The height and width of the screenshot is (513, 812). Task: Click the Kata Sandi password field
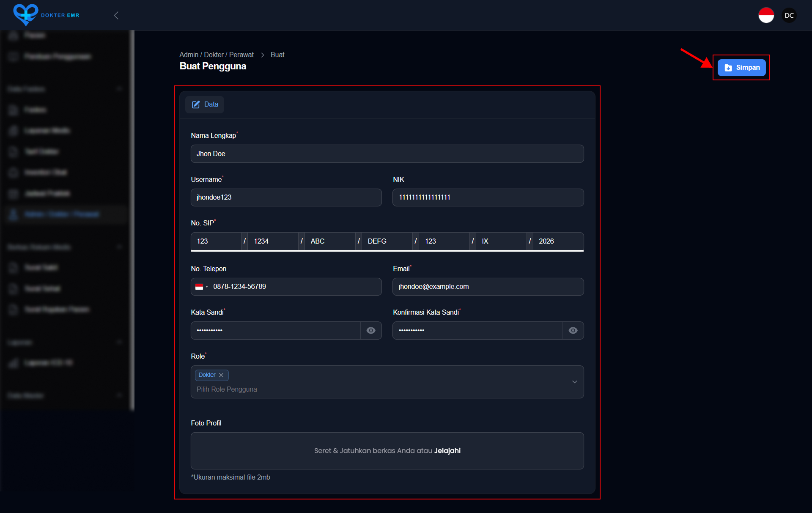pos(275,330)
